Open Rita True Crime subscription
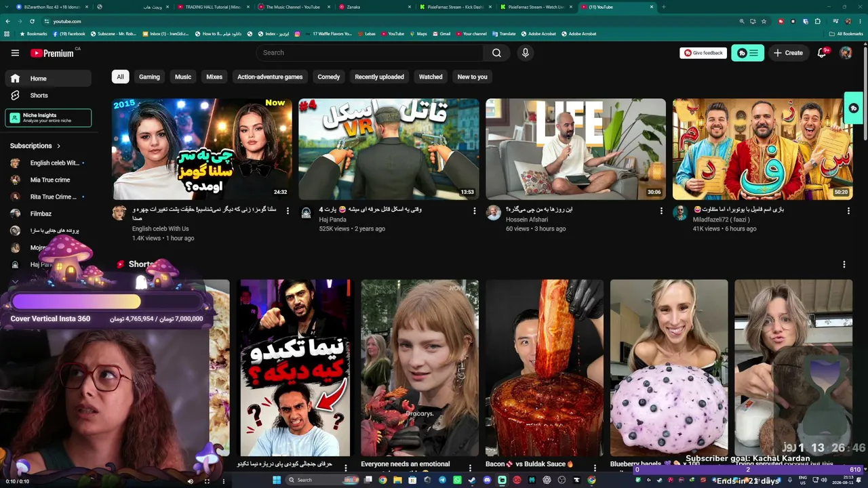The width and height of the screenshot is (868, 488). point(47,197)
